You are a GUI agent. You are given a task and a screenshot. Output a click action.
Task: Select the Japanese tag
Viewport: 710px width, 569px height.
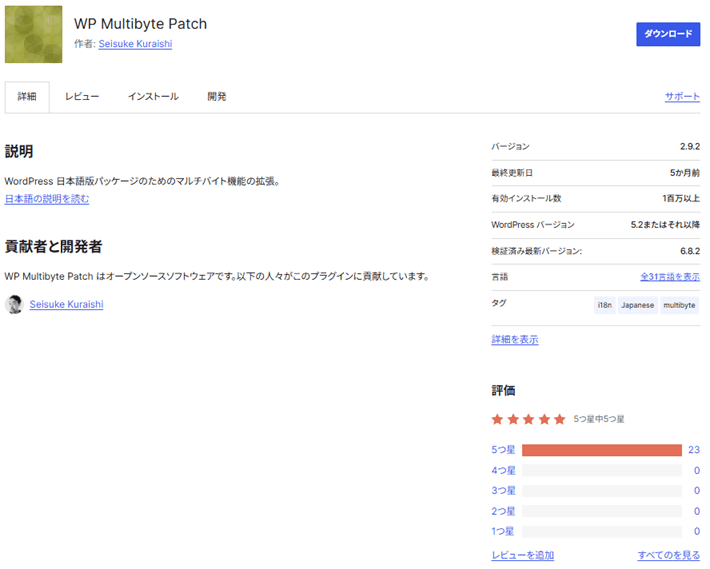click(638, 305)
